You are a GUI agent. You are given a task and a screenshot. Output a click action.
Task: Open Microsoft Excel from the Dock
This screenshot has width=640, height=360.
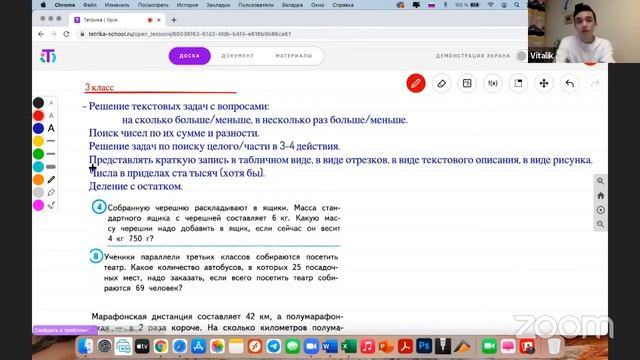point(349,347)
